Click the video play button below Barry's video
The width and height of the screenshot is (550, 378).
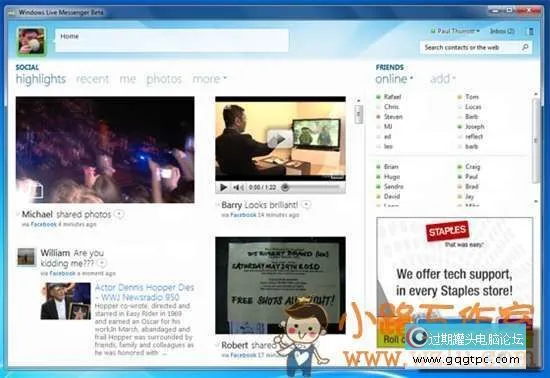[223, 188]
